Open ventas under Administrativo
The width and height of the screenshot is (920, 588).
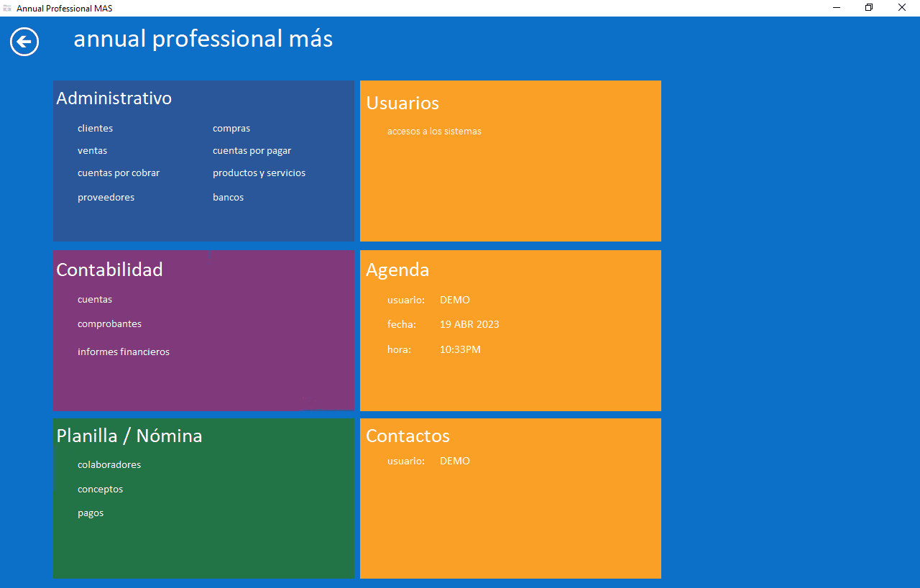[x=92, y=151]
